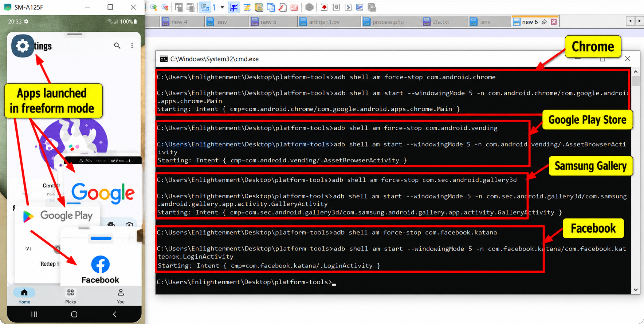Tap the Settings gear app icon
Image resolution: width=644 pixels, height=324 pixels.
[x=23, y=46]
